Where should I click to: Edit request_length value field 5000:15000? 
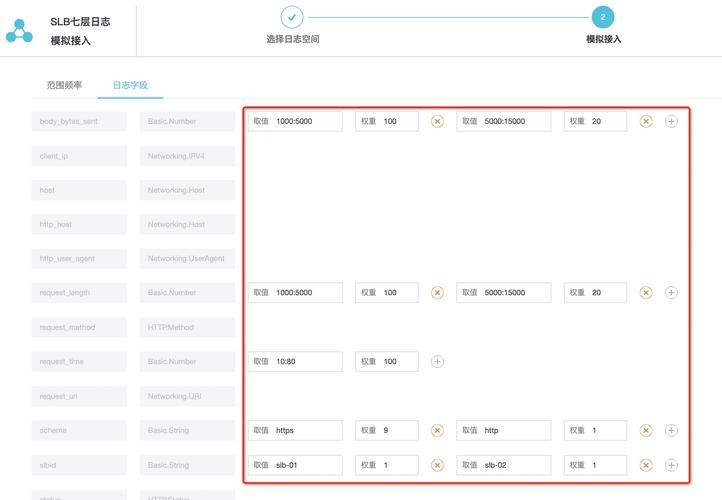(504, 292)
